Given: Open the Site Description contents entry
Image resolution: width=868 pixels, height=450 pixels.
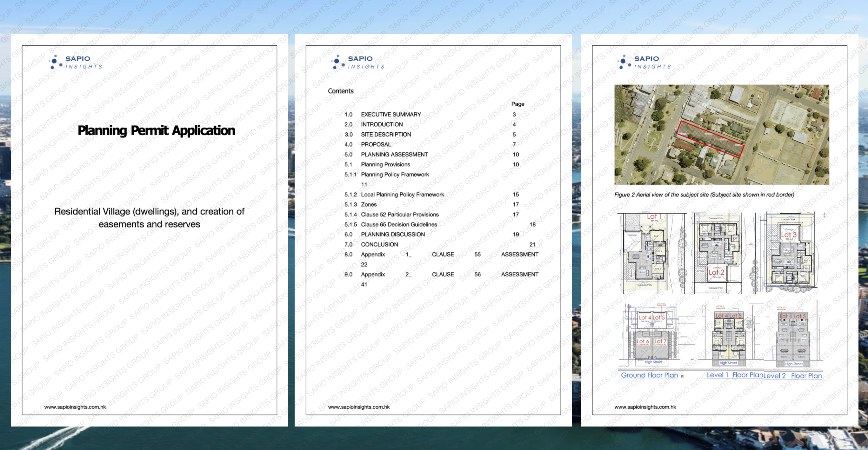Looking at the screenshot, I should pos(386,134).
